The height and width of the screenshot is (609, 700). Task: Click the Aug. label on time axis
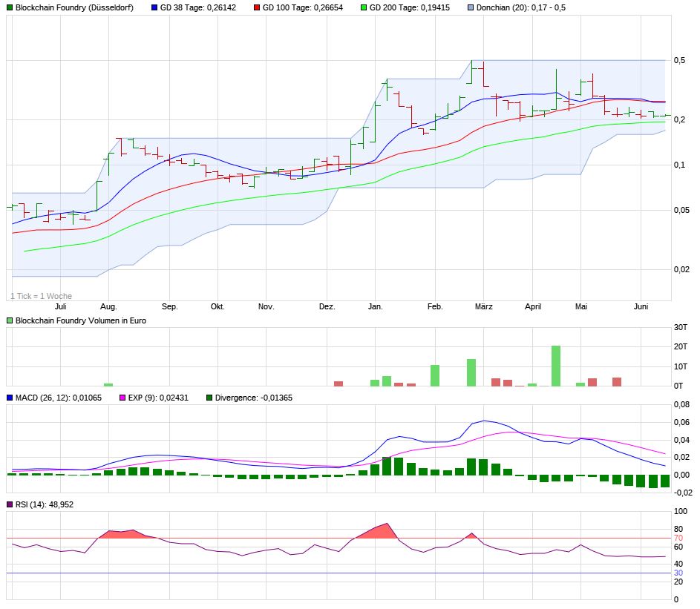click(x=108, y=306)
